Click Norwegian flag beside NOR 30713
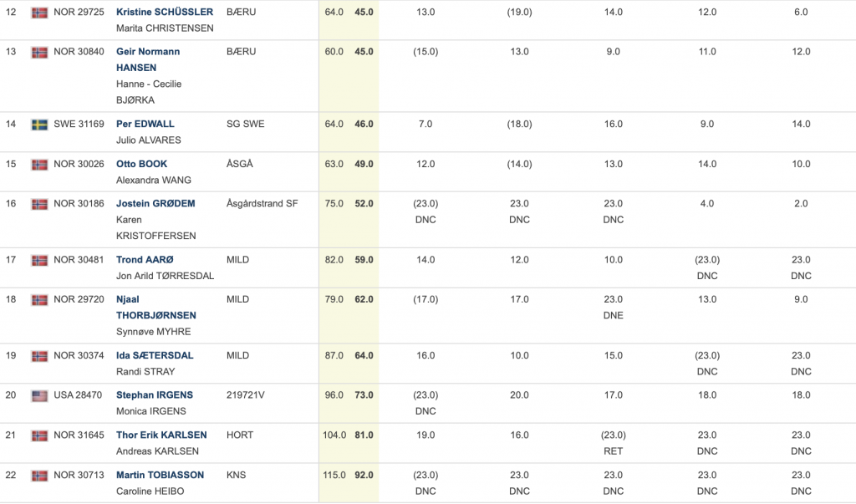 coord(39,476)
